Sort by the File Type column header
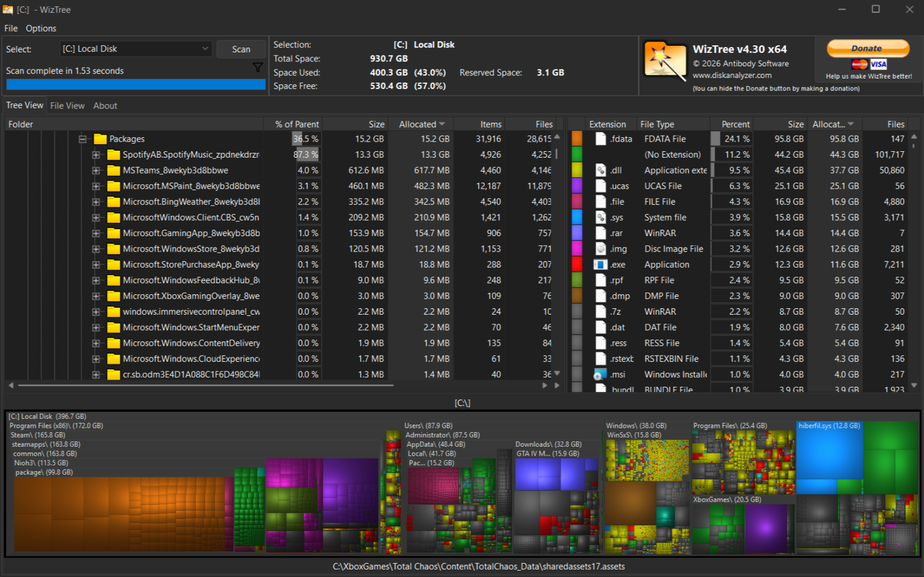This screenshot has width=924, height=577. click(674, 124)
